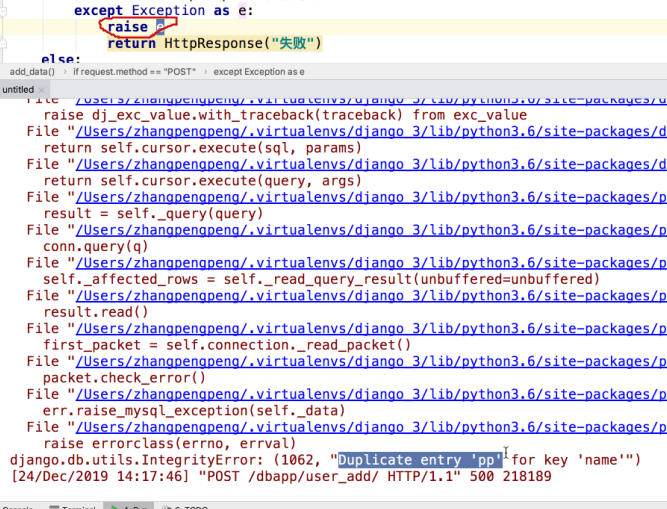667x509 pixels.
Task: Click the add_data() breadcrumb
Action: click(32, 72)
